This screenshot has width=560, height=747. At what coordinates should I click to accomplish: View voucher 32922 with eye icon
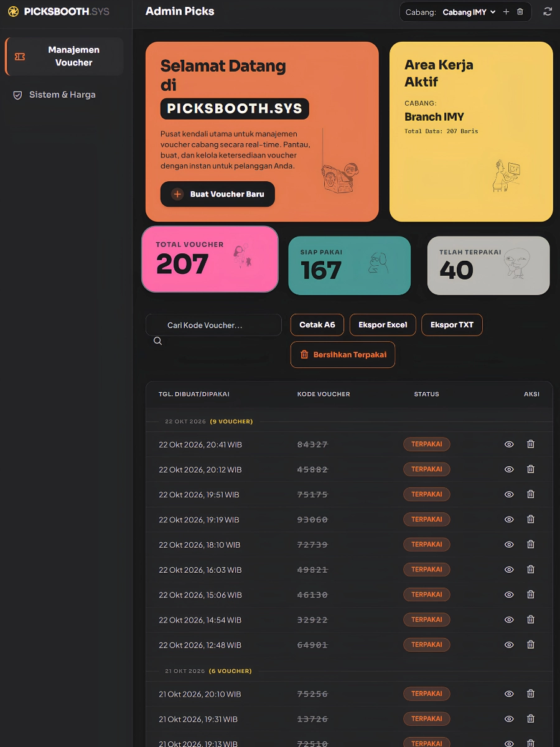[509, 620]
